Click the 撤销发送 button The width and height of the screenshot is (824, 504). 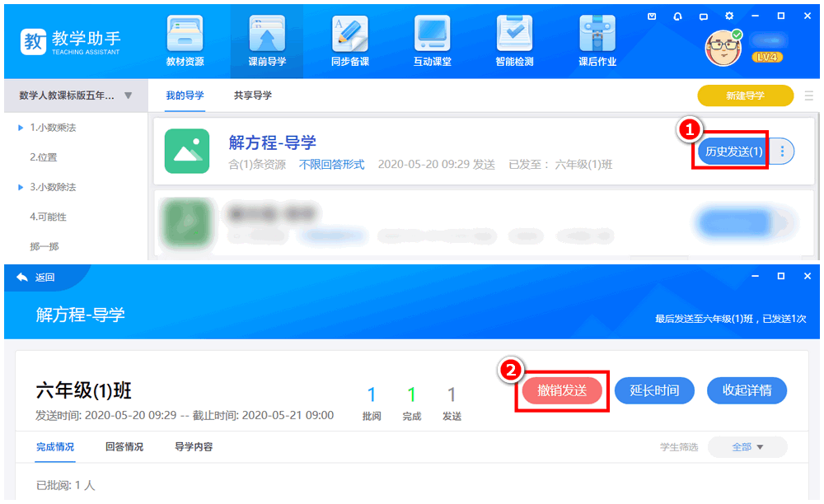point(562,390)
